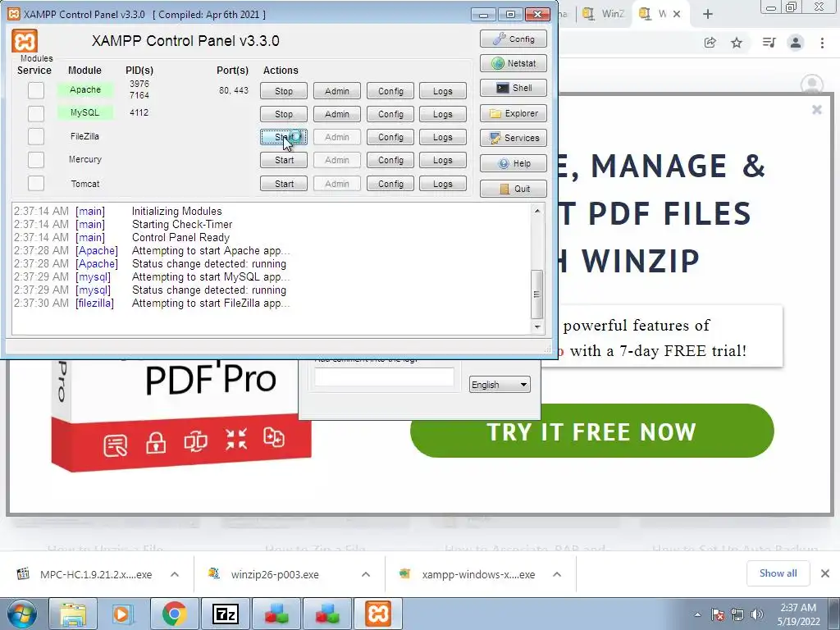Open the Windows Start menu
This screenshot has height=630, width=840.
pos(22,614)
